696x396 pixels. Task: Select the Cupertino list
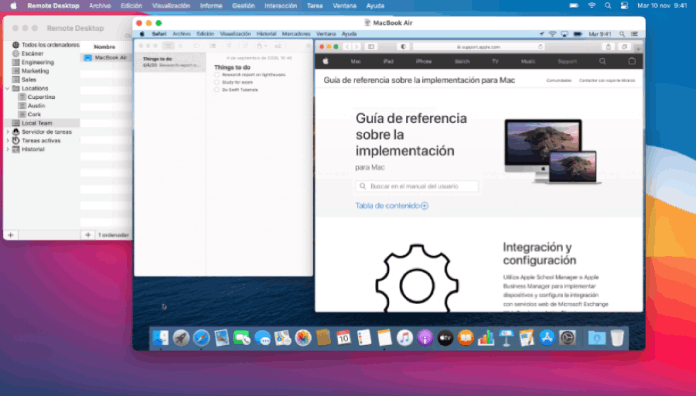(x=42, y=97)
